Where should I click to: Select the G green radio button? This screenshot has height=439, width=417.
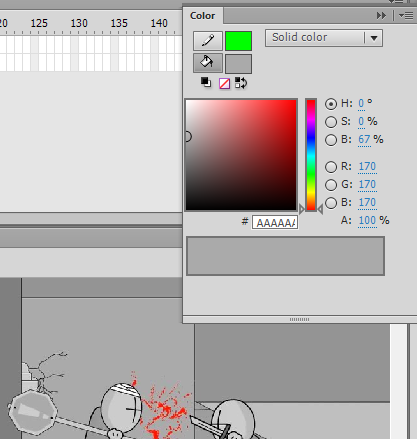(331, 185)
